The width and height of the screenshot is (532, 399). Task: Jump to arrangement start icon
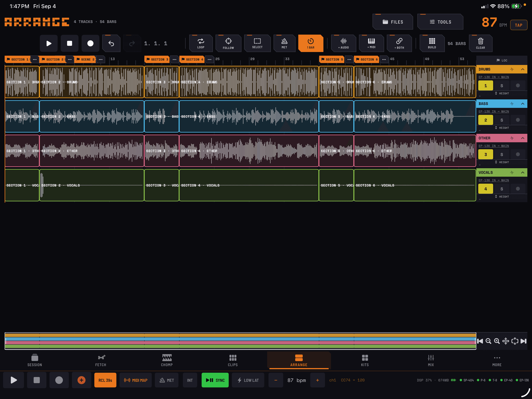(480, 341)
